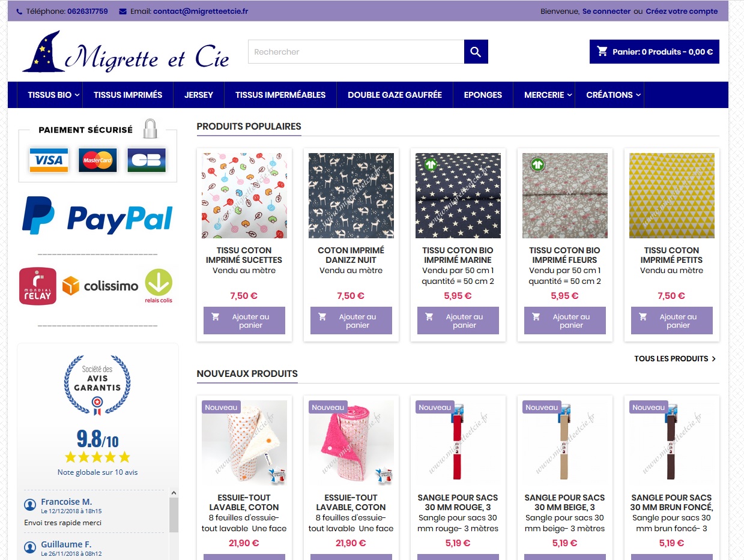This screenshot has height=560, width=744.
Task: Click the padlock icon beside Paiement Sécurisé
Action: pyautogui.click(x=150, y=128)
